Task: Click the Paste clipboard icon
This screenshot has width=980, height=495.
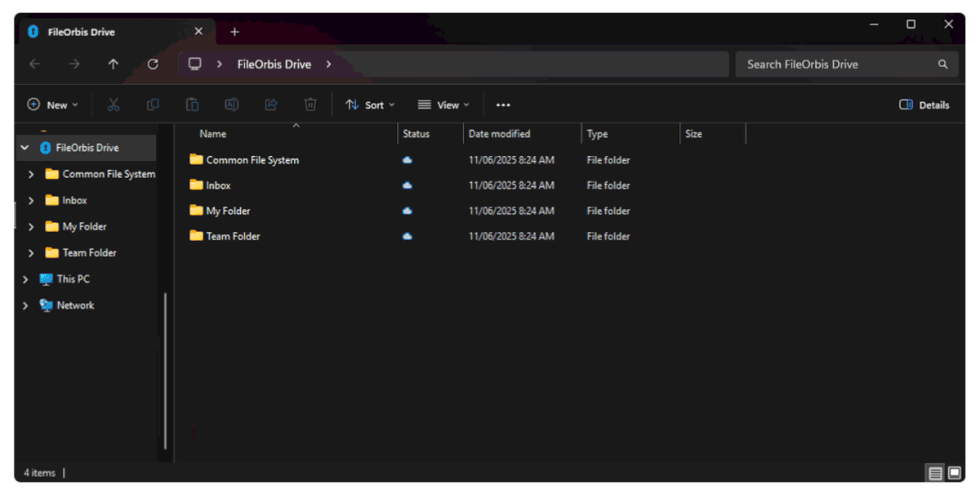Action: click(192, 105)
